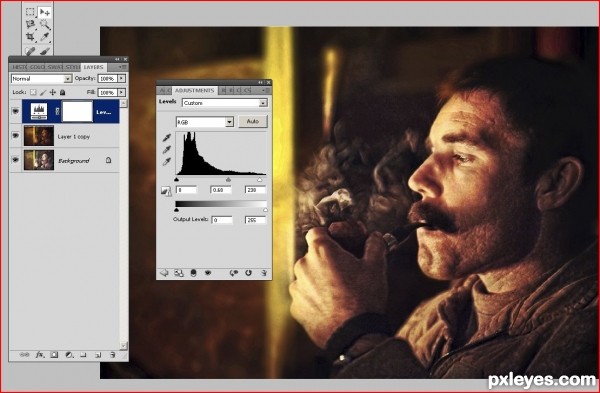600x393 pixels.
Task: Click the Output Levels 0 field
Action: pos(222,220)
